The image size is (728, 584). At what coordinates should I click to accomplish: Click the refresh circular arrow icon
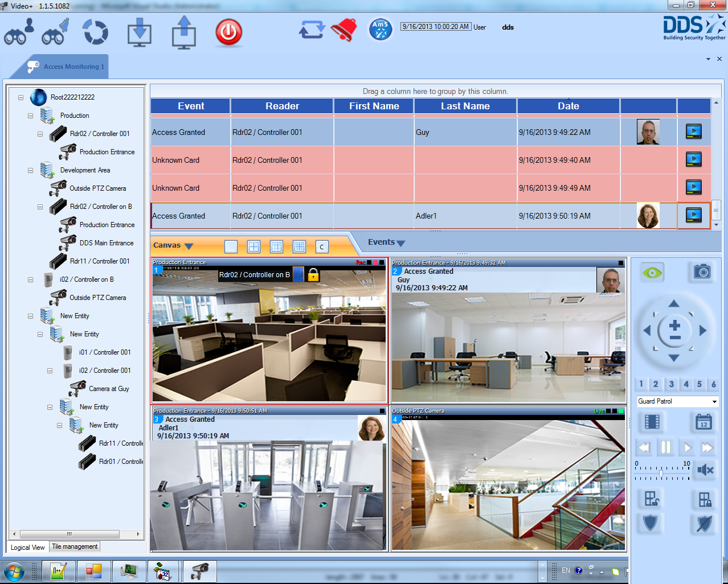coord(95,32)
